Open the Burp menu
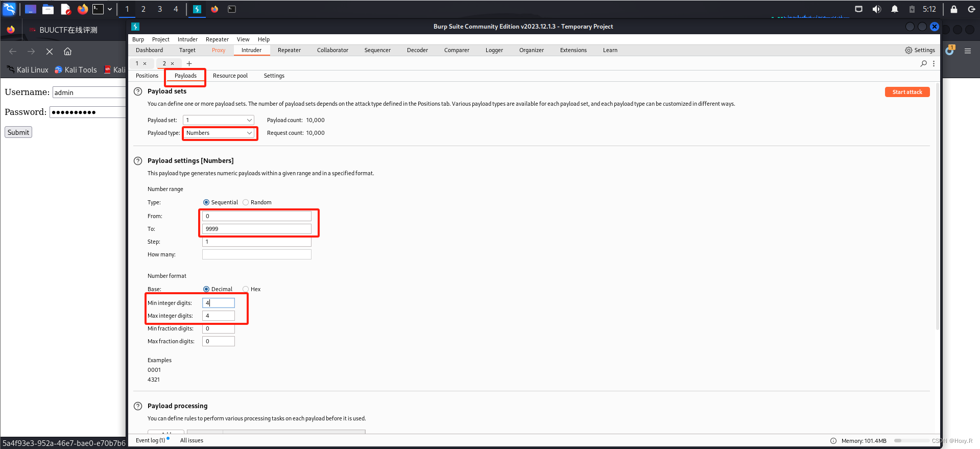980x449 pixels. click(138, 39)
